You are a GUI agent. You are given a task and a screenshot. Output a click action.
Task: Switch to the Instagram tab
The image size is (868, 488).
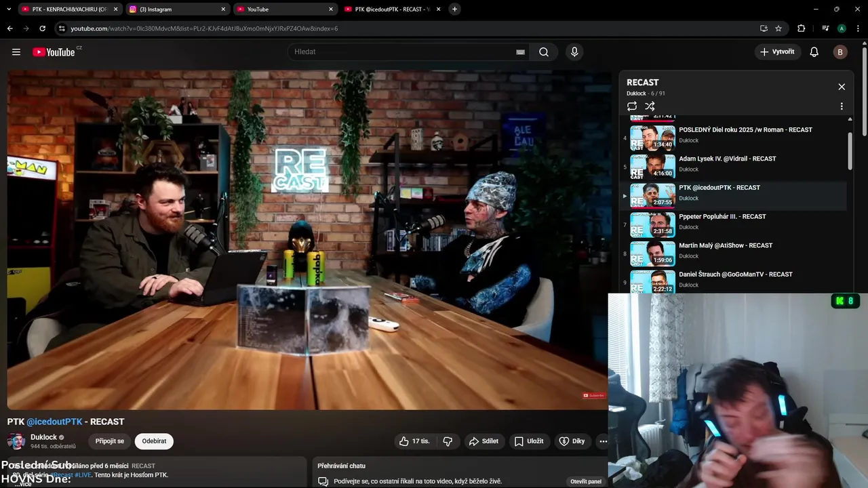pyautogui.click(x=178, y=9)
